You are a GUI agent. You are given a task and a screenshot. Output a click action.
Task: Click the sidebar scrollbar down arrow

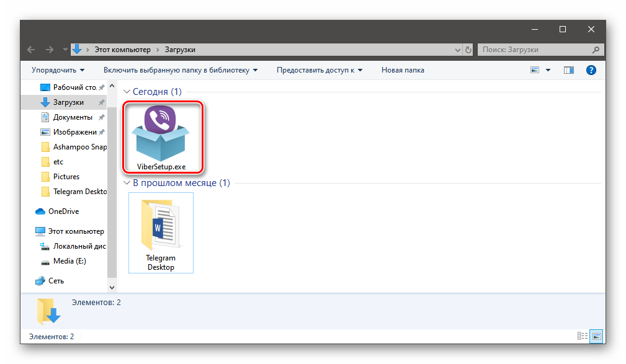pos(112,287)
